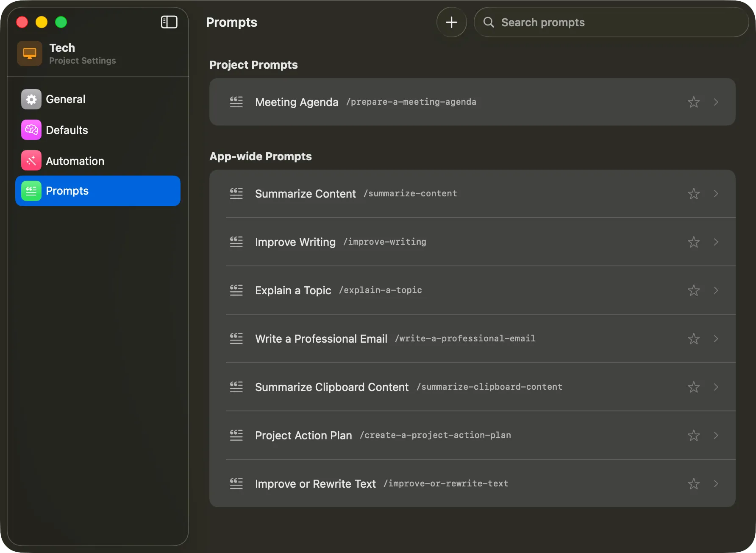The width and height of the screenshot is (756, 553).
Task: Click the Project Prompts section heading
Action: [x=253, y=64]
